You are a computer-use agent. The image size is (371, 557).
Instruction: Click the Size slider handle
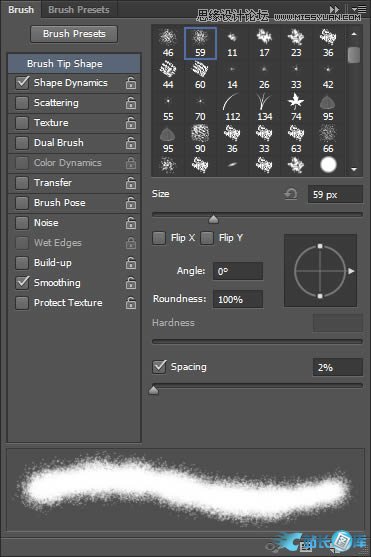(x=213, y=219)
